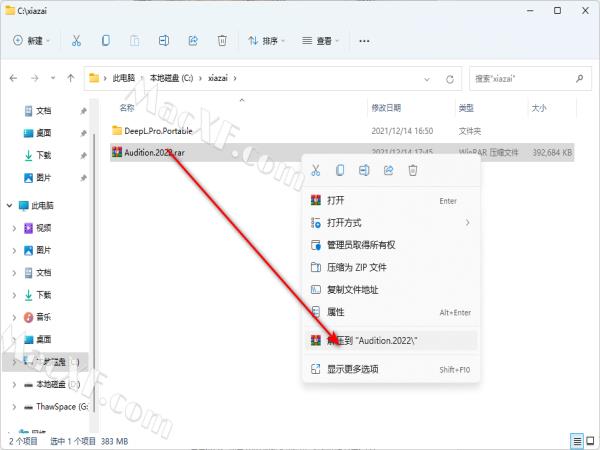The image size is (600, 450).
Task: Click the Rename icon in the context menu
Action: pos(364,170)
